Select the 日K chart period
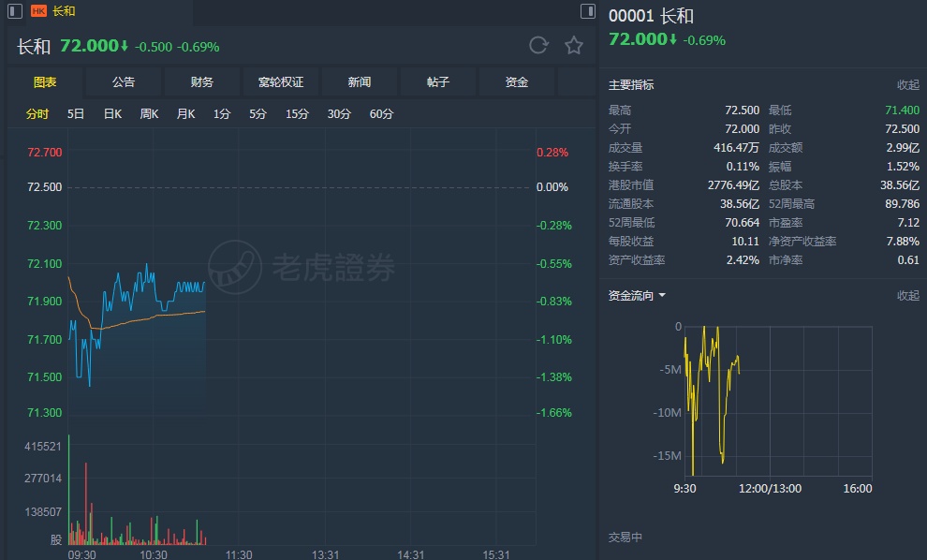Viewport: 927px width, 560px height. 112,113
